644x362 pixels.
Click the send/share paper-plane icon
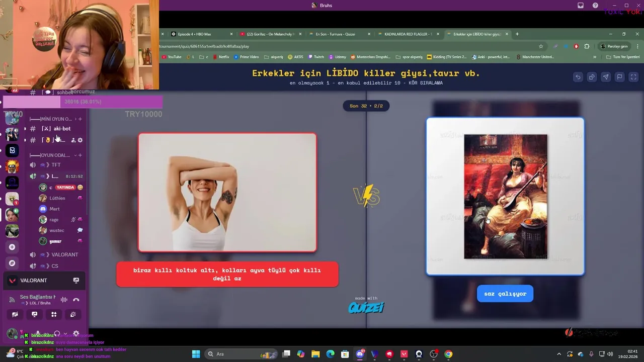[606, 77]
